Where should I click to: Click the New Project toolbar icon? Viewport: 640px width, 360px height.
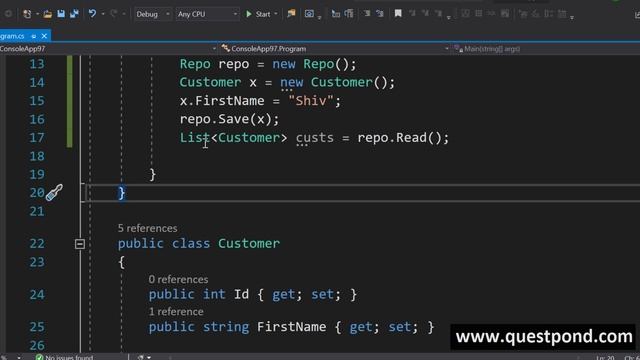(28, 14)
